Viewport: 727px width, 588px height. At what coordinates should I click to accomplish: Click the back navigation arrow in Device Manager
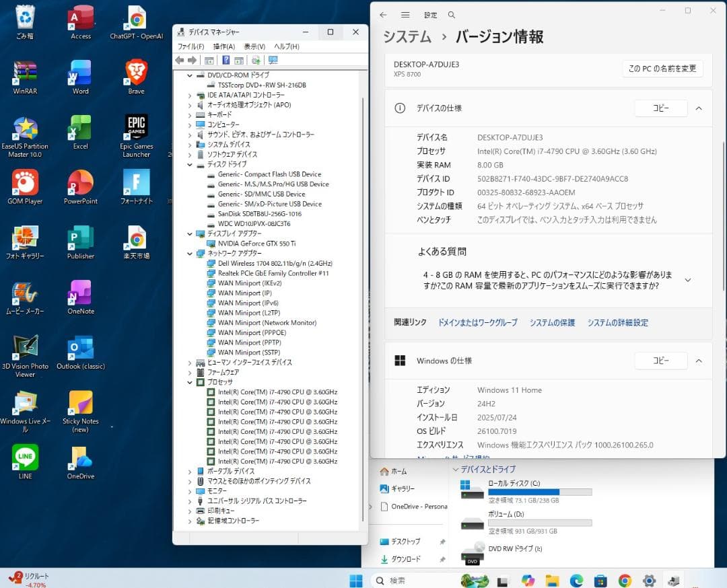click(x=180, y=60)
